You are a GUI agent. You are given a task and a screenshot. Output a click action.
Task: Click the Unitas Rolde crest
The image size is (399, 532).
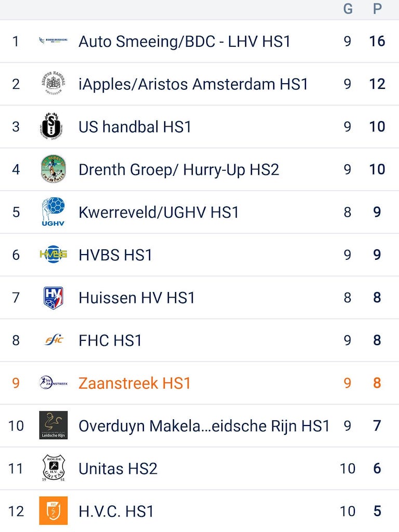point(53,468)
